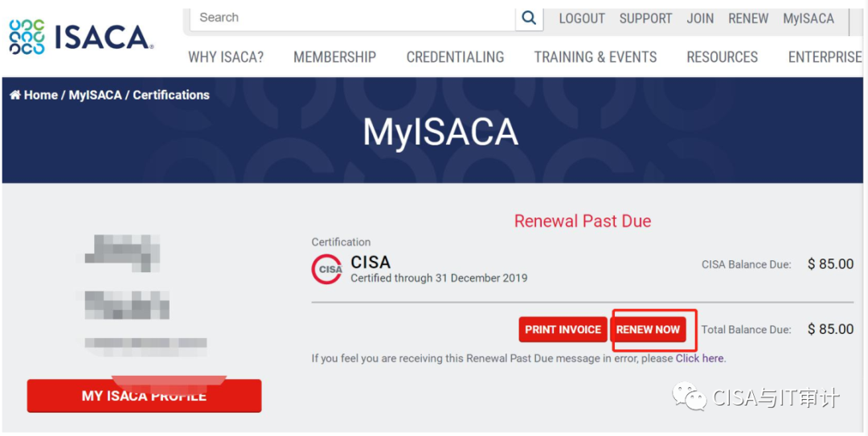868x436 pixels.
Task: Click the ISACA logo
Action: tap(80, 37)
